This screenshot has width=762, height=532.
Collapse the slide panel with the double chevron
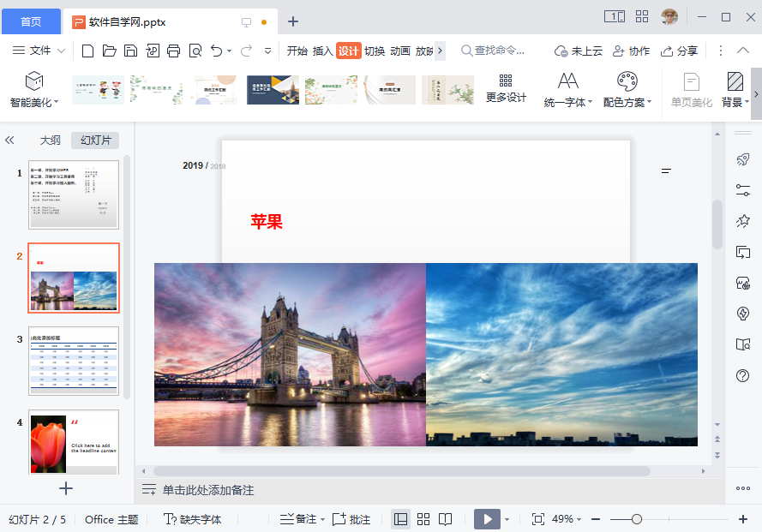(9, 140)
